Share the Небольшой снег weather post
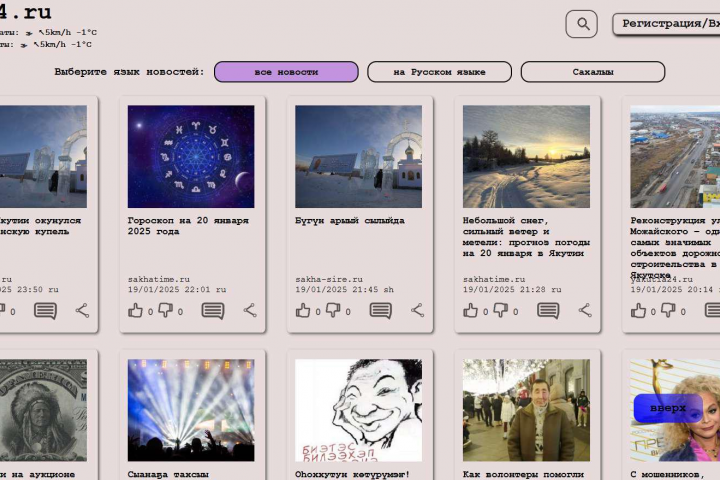720x480 pixels. [x=585, y=311]
